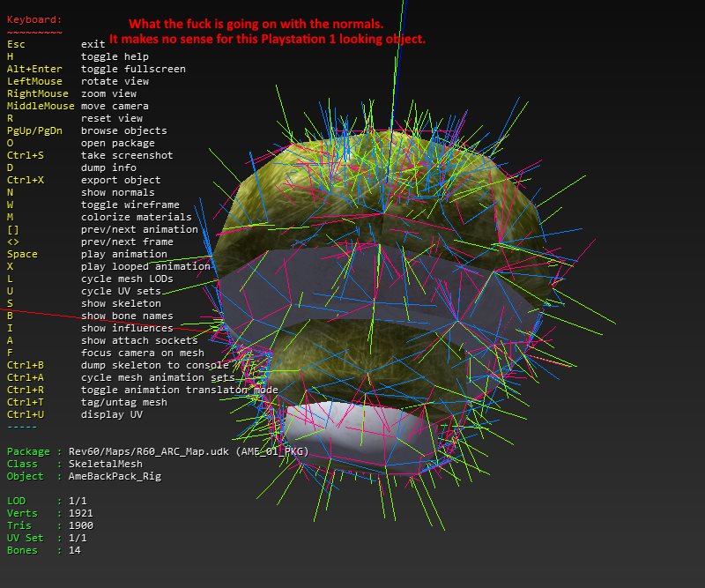Click the 'move camera' text
This screenshot has width=705, height=588.
point(115,106)
